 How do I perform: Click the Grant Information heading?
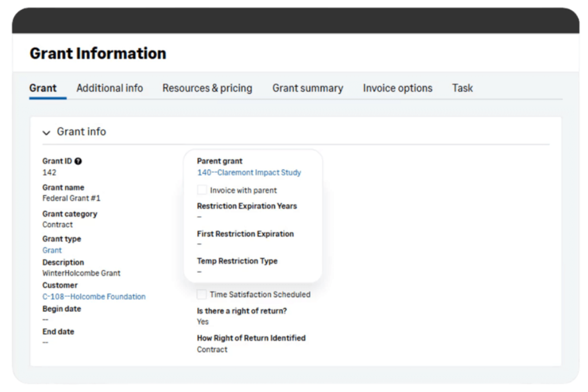click(x=98, y=53)
